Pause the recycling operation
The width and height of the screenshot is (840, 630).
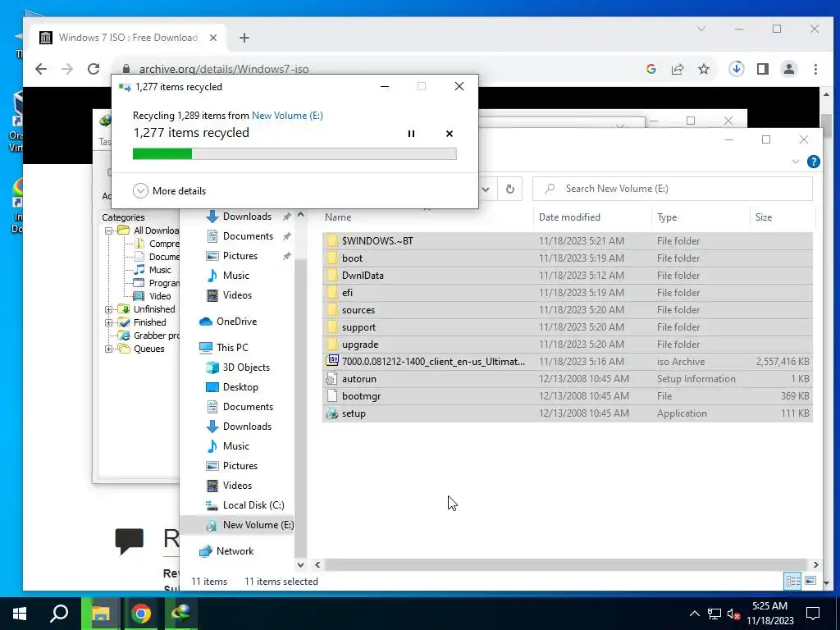tap(411, 134)
